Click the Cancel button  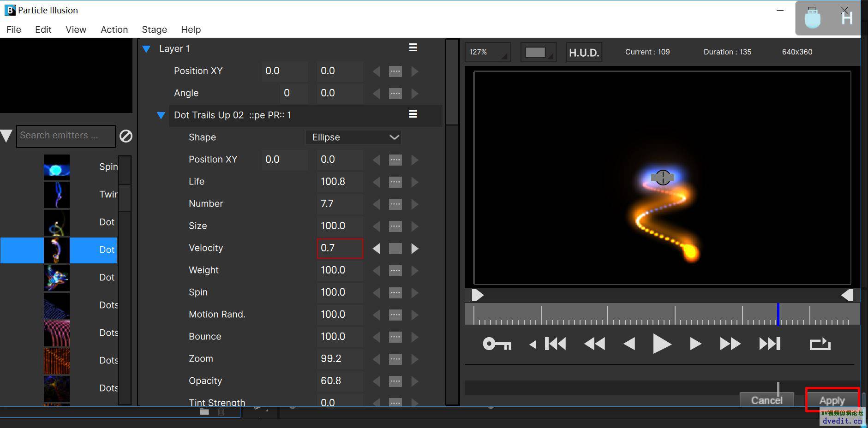tap(766, 400)
